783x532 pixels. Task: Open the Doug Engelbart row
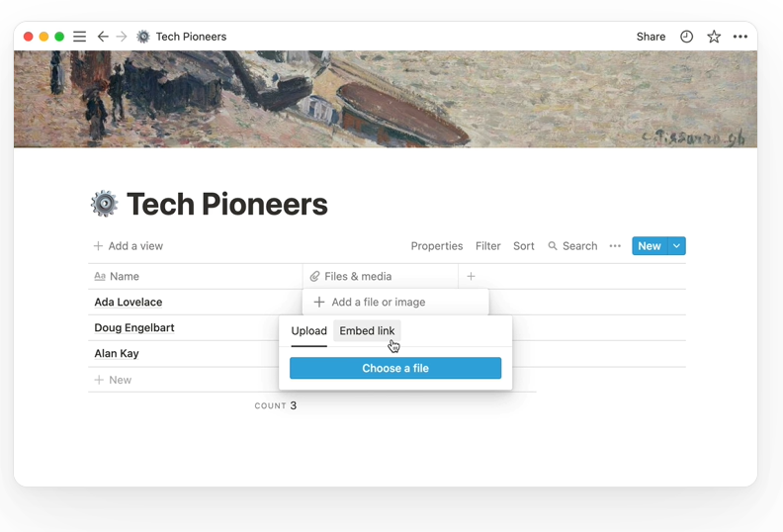click(134, 327)
